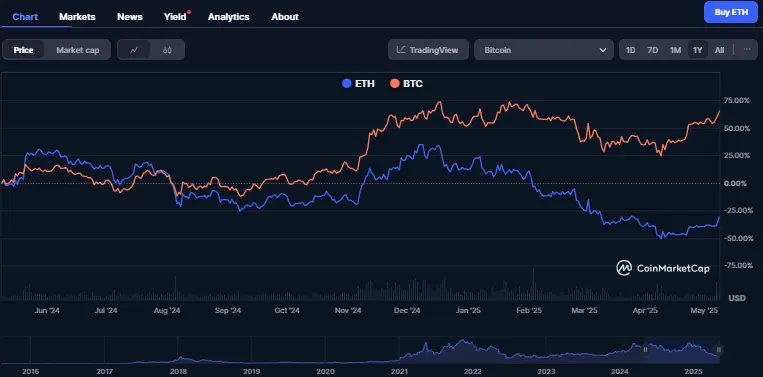Image resolution: width=763 pixels, height=377 pixels.
Task: Select the 1Y time range
Action: [698, 50]
